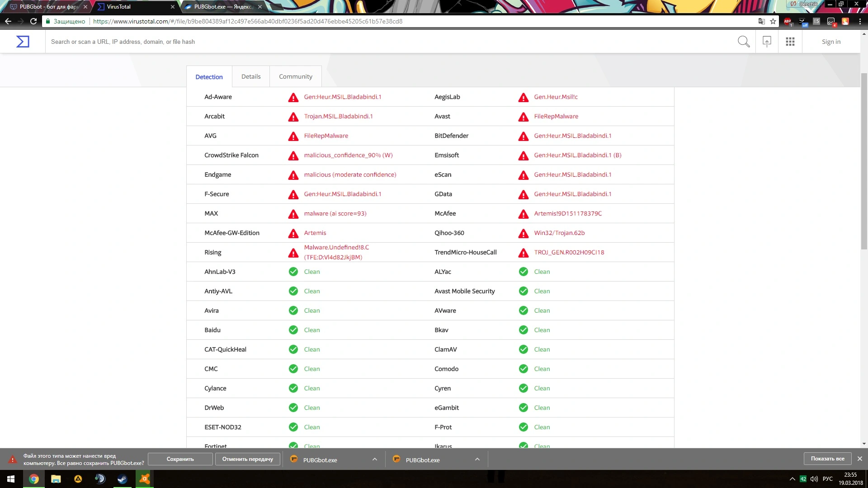Viewport: 868px width, 488px height.
Task: Expand second PUBGbot.exe download options
Action: point(477,460)
